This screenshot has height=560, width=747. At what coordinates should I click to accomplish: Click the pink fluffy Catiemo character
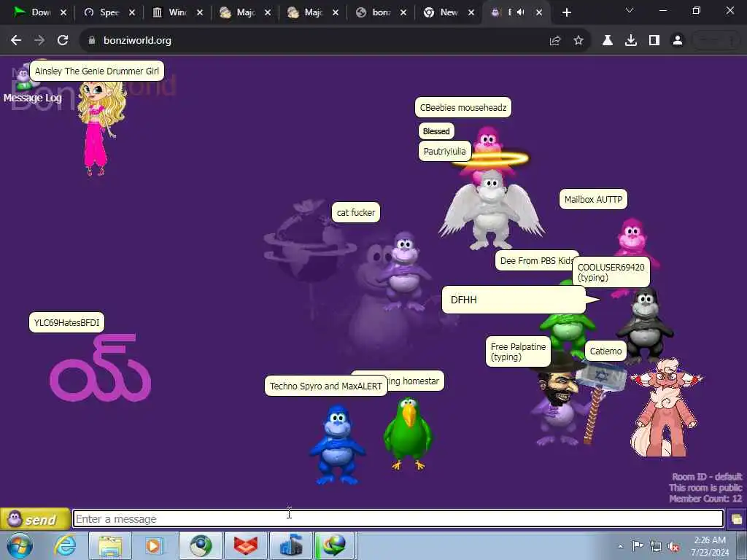[x=665, y=408]
